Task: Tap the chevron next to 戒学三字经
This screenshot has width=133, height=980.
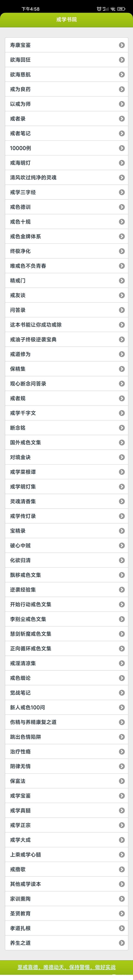Action: click(x=122, y=192)
